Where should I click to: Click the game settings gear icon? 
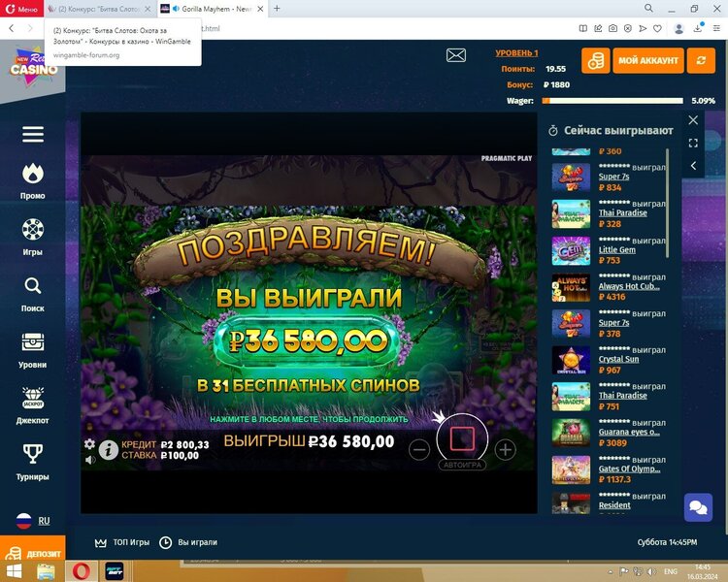click(x=89, y=443)
